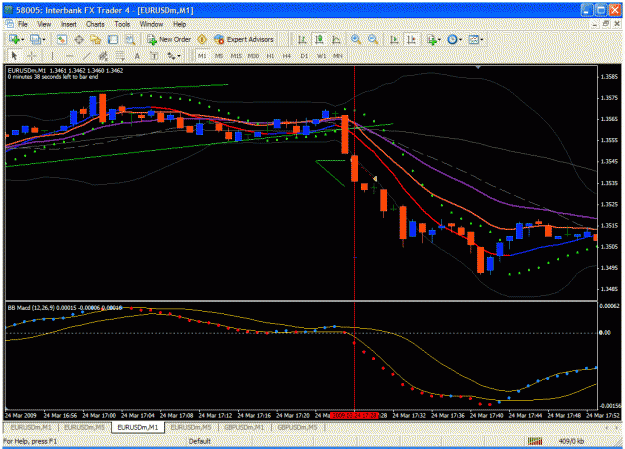Viewport: 625px width, 449px height.
Task: Click the connection status bars icon
Action: coord(535,441)
